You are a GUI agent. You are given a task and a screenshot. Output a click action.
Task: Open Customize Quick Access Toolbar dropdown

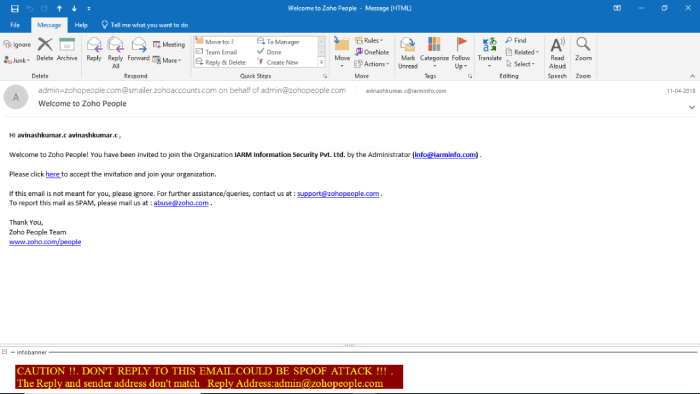(89, 8)
